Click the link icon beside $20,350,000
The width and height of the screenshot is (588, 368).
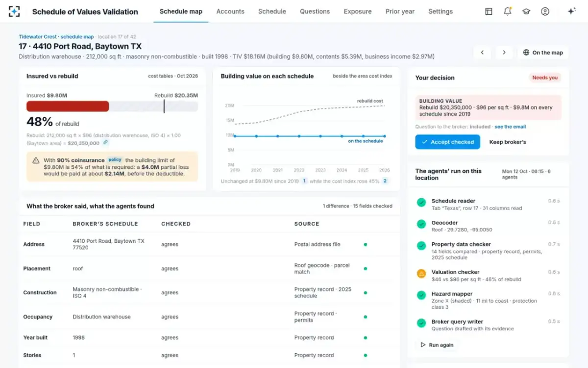(x=105, y=143)
